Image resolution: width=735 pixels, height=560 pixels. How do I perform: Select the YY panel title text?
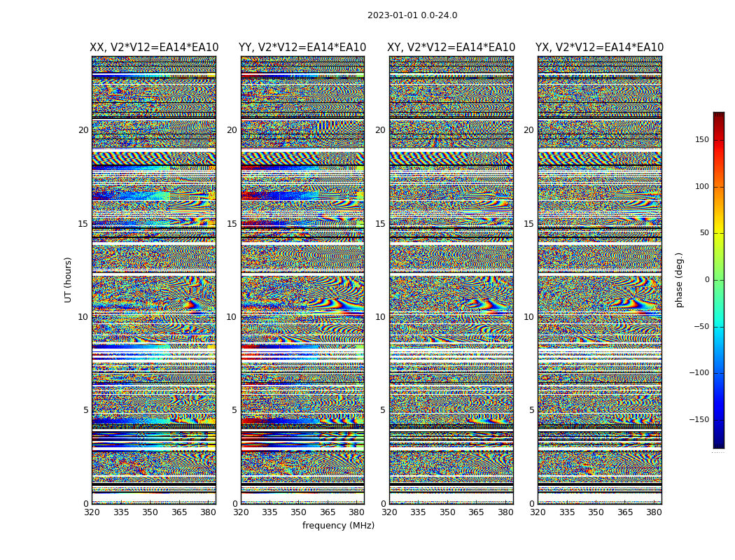302,48
